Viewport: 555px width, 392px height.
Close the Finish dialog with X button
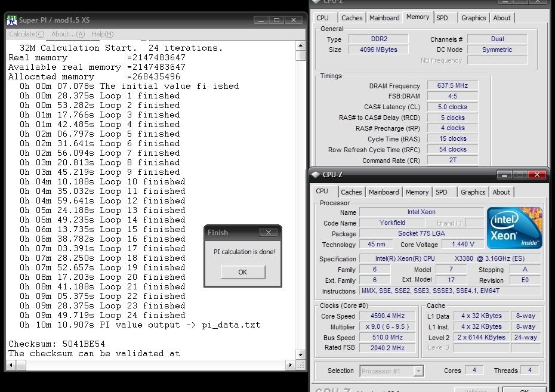click(x=269, y=233)
